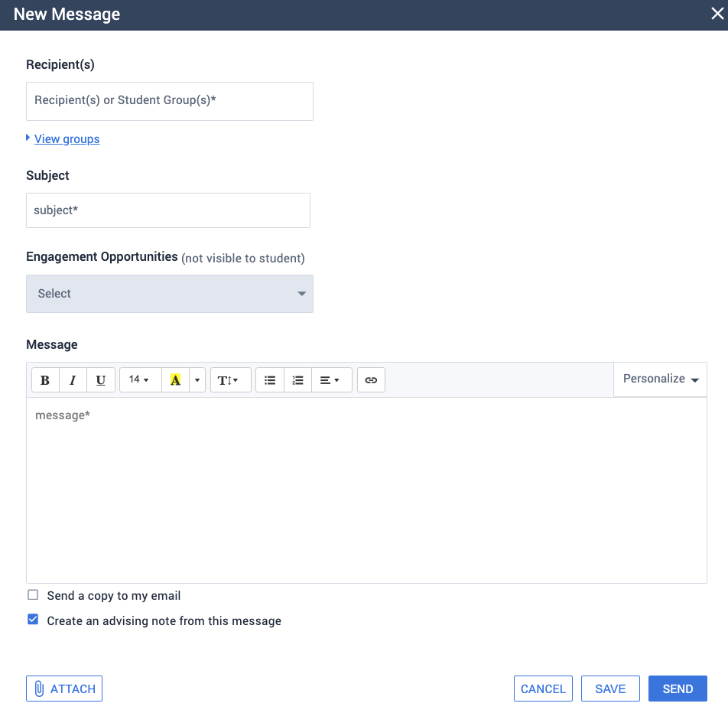Uncheck Create an advising note option

[x=33, y=619]
